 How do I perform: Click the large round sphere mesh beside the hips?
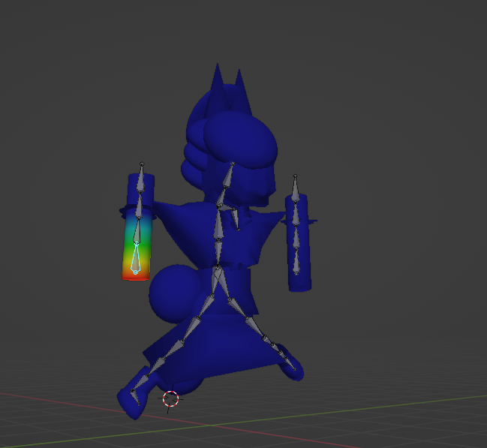point(174,293)
